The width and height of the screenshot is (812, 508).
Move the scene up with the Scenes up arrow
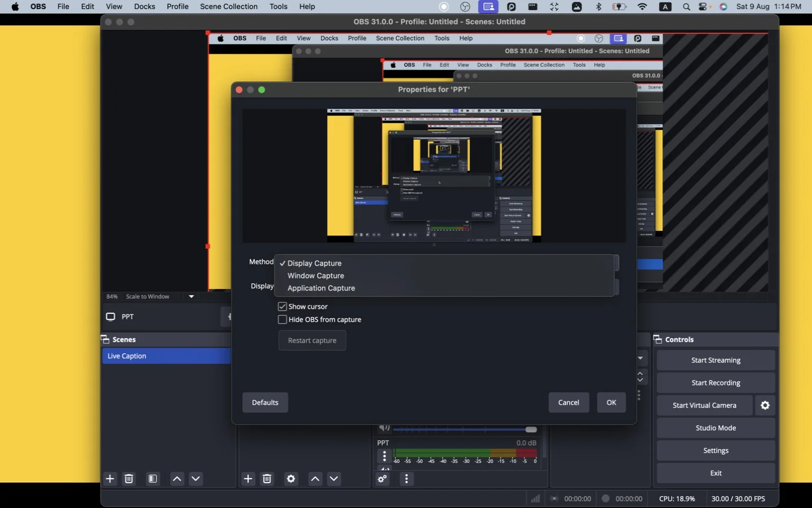(x=177, y=479)
